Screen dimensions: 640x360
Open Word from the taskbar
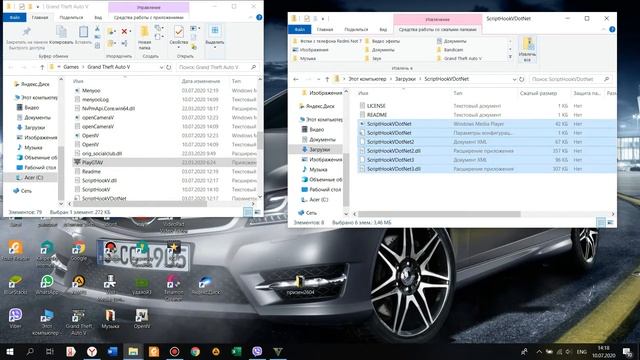pos(112,351)
